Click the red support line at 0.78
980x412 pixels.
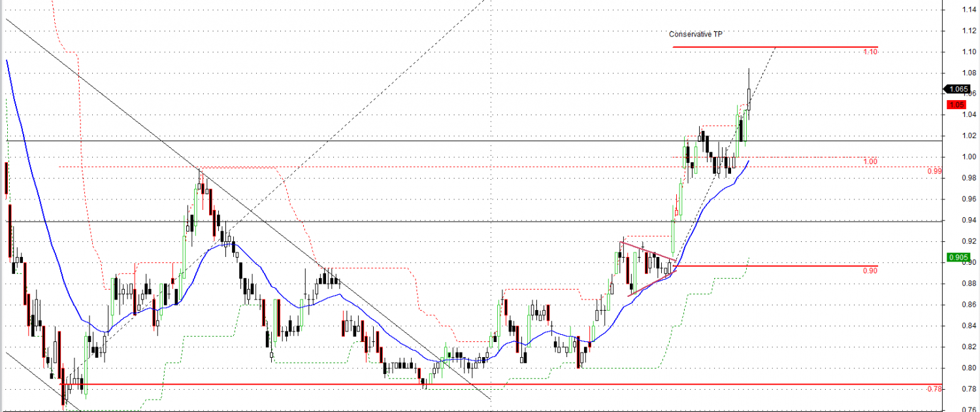tap(261, 384)
